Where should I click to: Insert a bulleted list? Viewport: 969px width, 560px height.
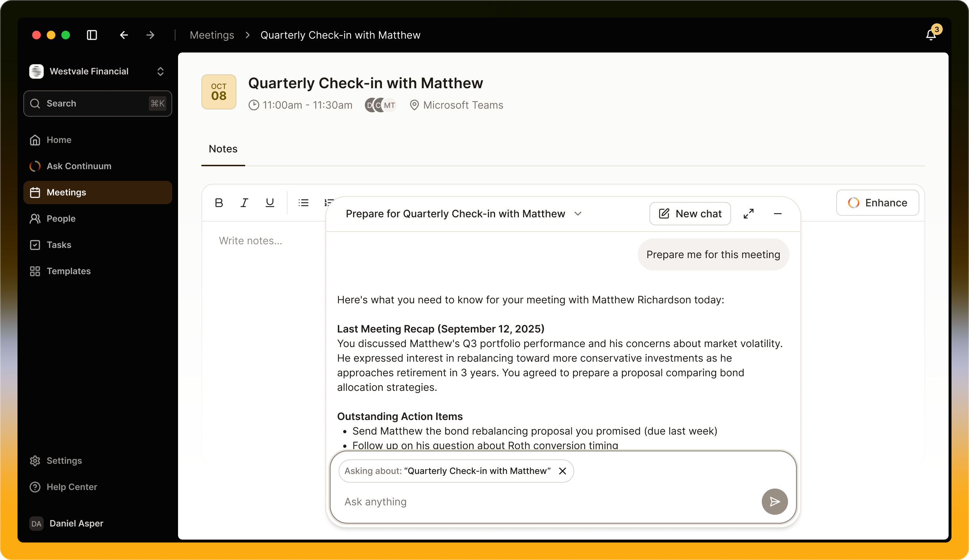(x=303, y=203)
